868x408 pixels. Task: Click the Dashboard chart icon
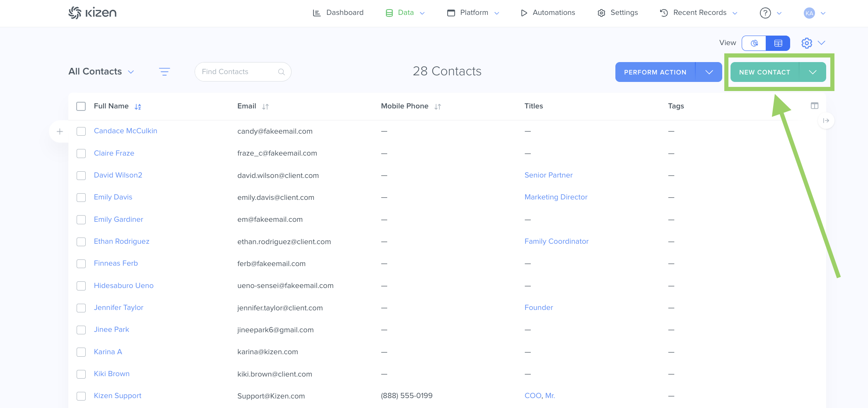(x=316, y=13)
